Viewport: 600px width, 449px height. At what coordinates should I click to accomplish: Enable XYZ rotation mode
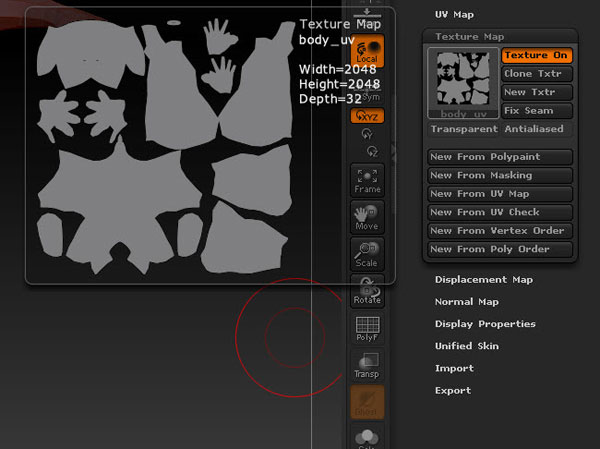(367, 116)
